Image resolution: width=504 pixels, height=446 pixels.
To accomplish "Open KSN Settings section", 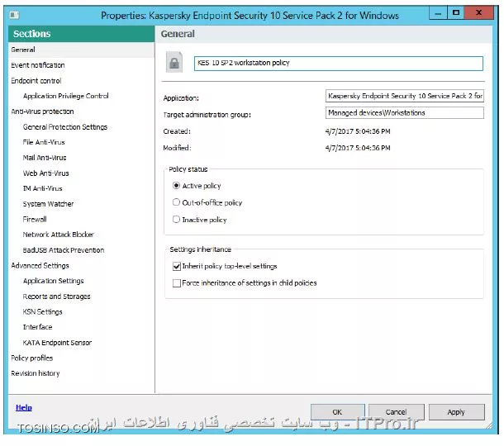I will point(43,311).
